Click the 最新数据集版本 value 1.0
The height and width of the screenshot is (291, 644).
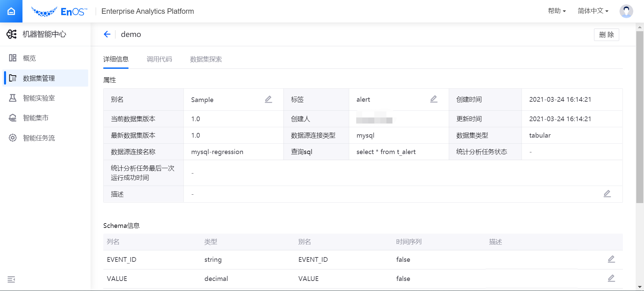coord(196,135)
